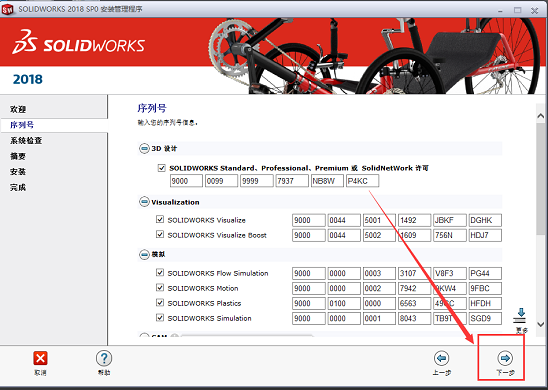Click the serial field containing NB8W

click(x=327, y=181)
